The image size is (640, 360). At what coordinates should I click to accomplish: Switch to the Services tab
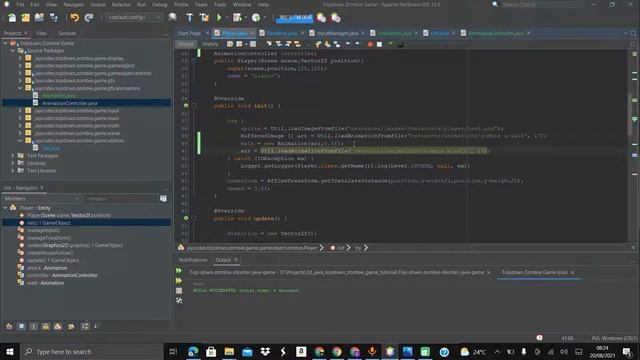click(67, 33)
